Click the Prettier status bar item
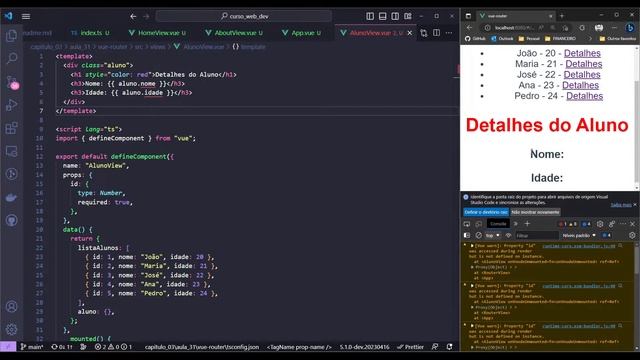 tap(410, 347)
